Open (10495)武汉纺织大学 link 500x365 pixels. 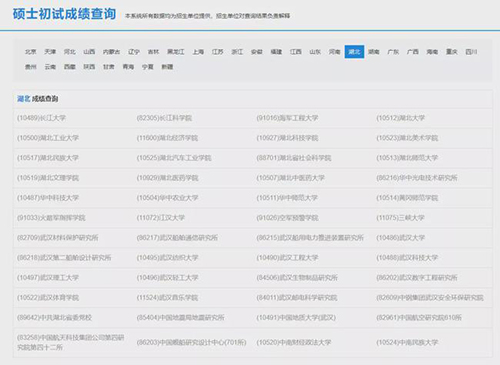coord(167,258)
